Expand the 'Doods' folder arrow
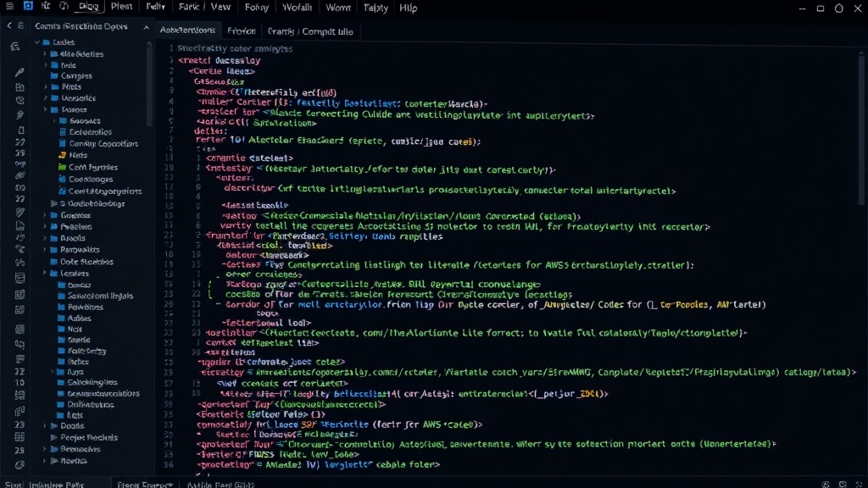Screen dimensions: 868x488 (x=46, y=426)
